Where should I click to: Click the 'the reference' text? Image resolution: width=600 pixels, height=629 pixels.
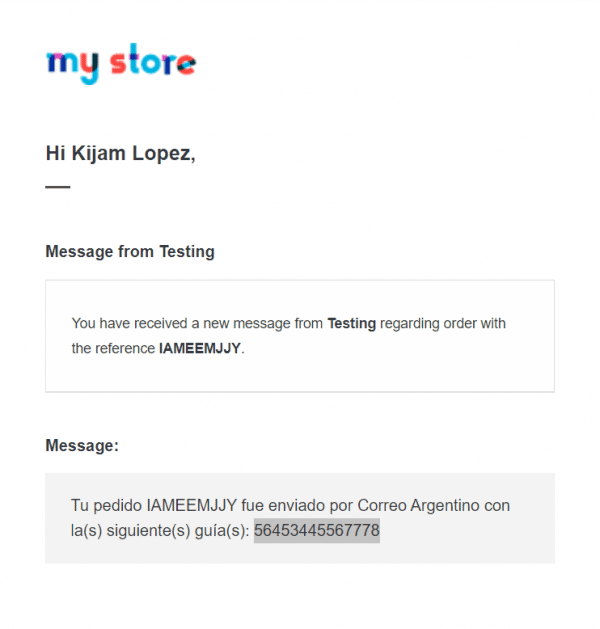(x=113, y=348)
